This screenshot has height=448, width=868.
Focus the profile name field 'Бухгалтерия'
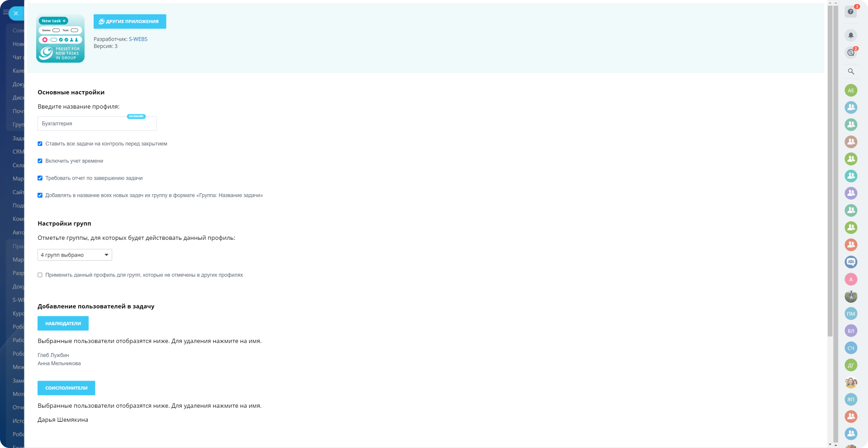(x=97, y=124)
